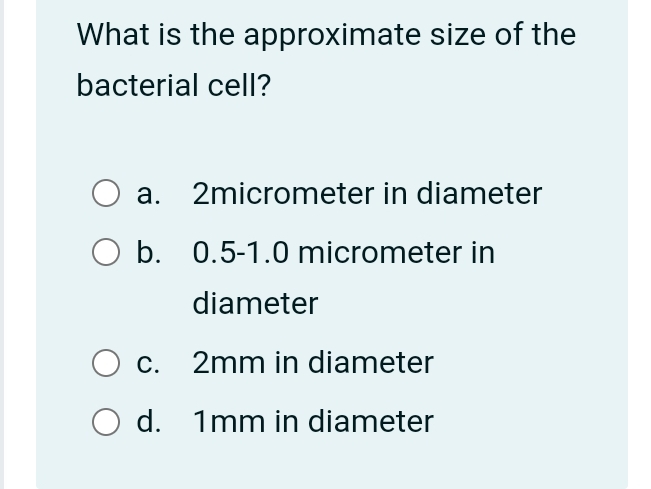Click the '2mm in diameter' answer label
Image resolution: width=651 pixels, height=489 pixels.
[x=313, y=363]
